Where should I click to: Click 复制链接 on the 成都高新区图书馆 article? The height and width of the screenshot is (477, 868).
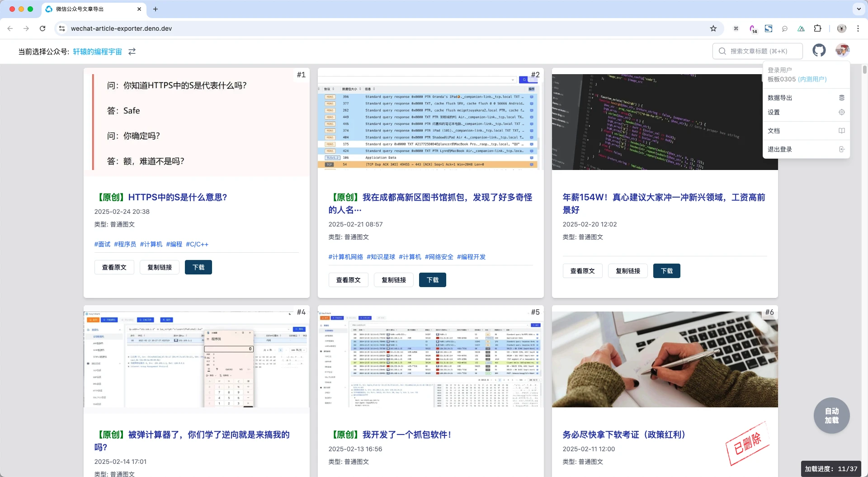(393, 280)
